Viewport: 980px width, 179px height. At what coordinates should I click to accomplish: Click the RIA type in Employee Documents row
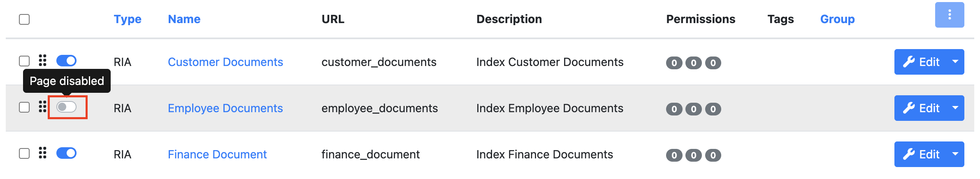(x=122, y=108)
